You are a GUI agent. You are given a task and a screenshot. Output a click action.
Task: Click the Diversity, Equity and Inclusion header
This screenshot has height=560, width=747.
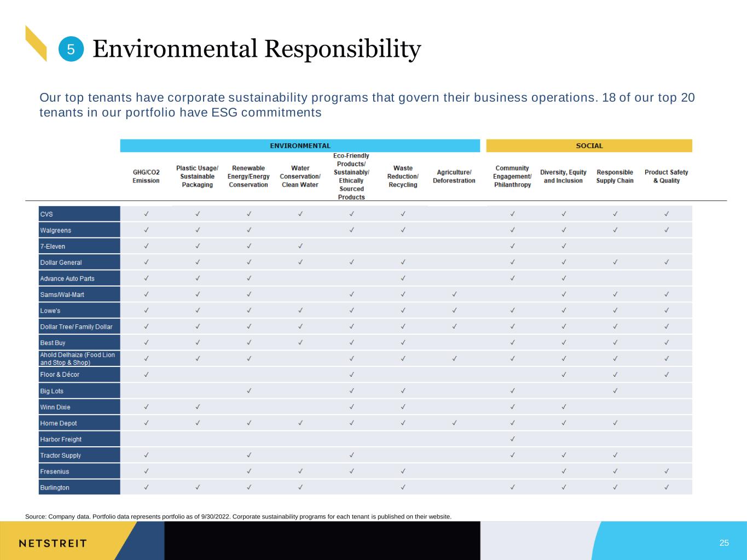563,177
